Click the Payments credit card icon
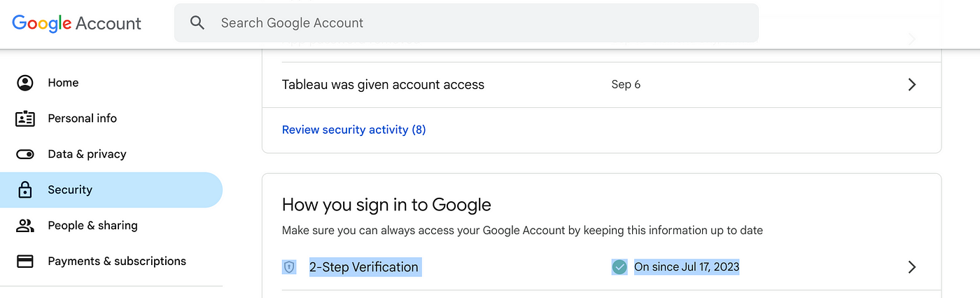 [25, 262]
